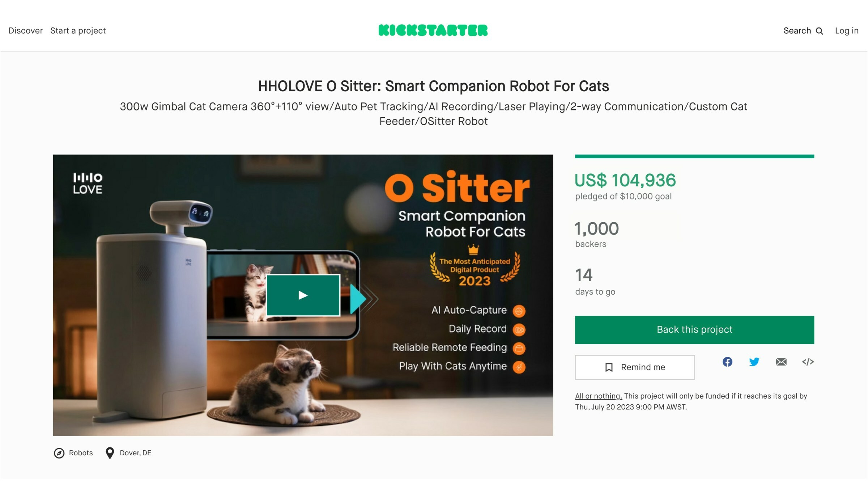
Task: Click the bookmark icon in Remind me
Action: (609, 367)
